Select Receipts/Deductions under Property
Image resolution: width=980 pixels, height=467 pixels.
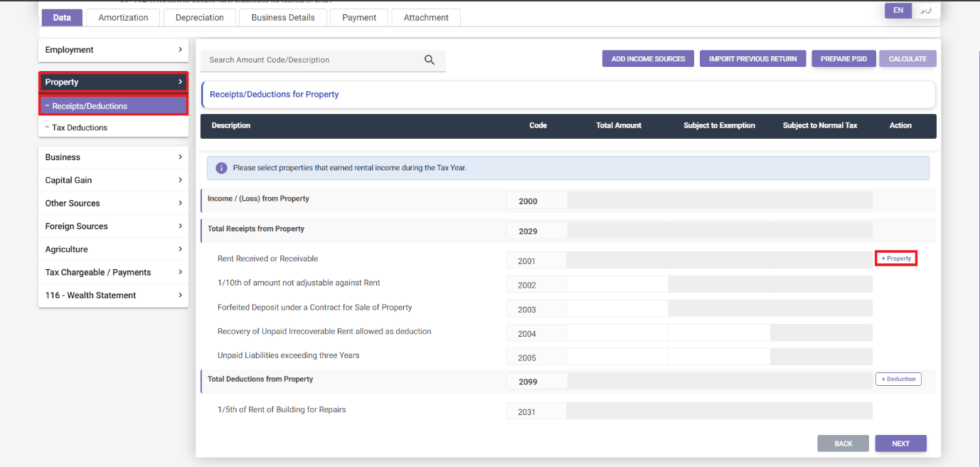tap(113, 106)
